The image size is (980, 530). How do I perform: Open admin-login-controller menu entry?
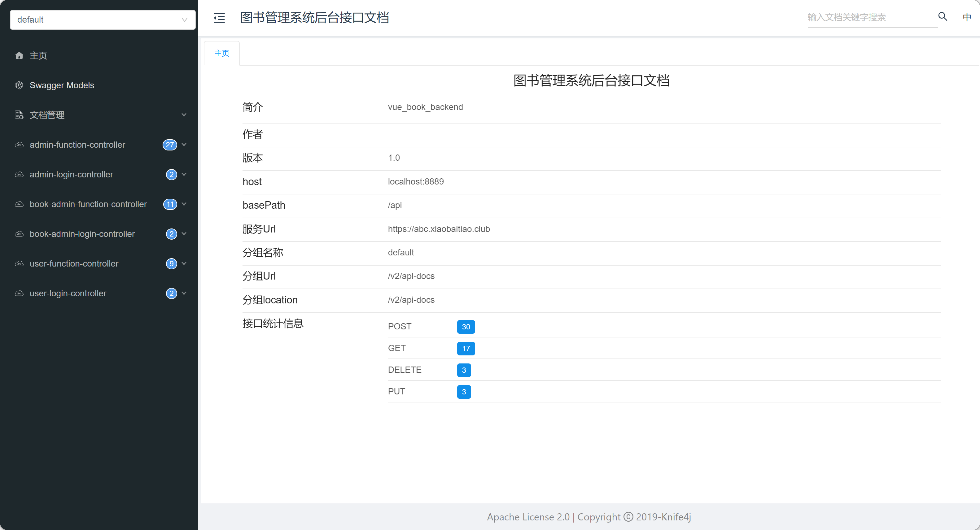point(99,175)
